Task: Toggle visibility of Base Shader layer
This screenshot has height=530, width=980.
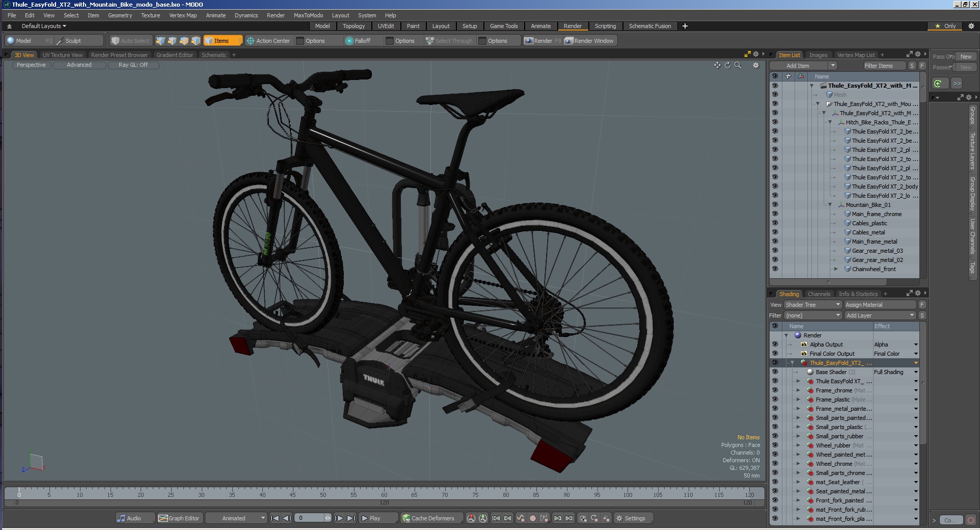Action: click(x=775, y=372)
